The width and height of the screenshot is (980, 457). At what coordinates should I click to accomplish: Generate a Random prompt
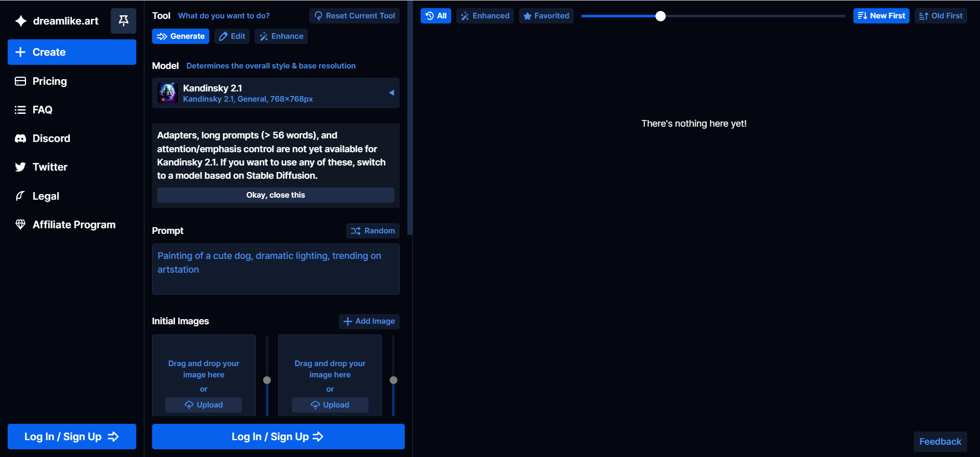tap(373, 231)
